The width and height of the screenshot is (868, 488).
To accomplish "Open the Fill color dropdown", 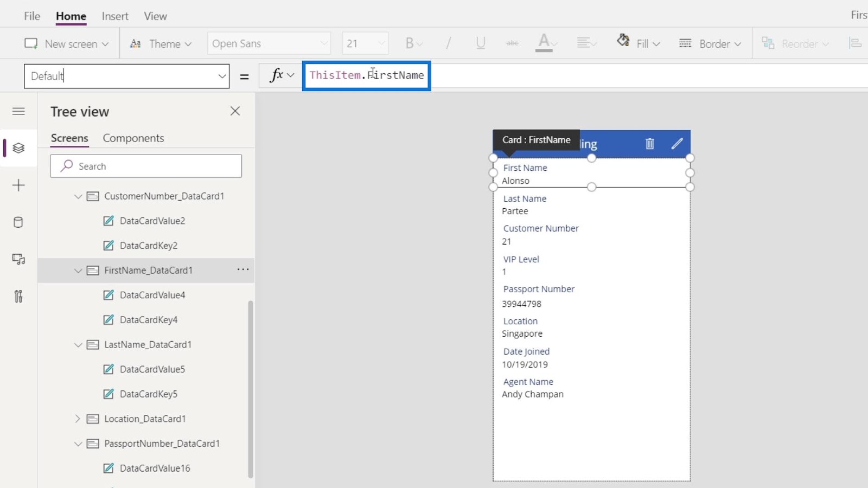I will [x=639, y=43].
